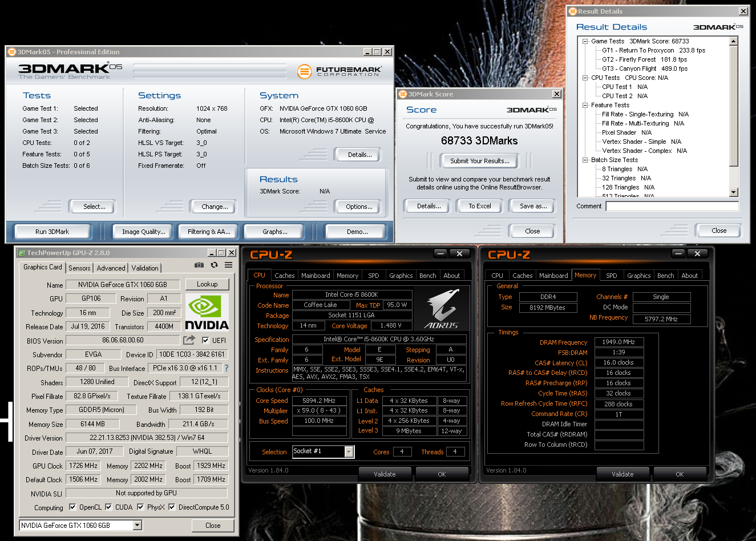The image size is (756, 541).
Task: Collapse the CPU Tests tree node
Action: pyautogui.click(x=585, y=78)
